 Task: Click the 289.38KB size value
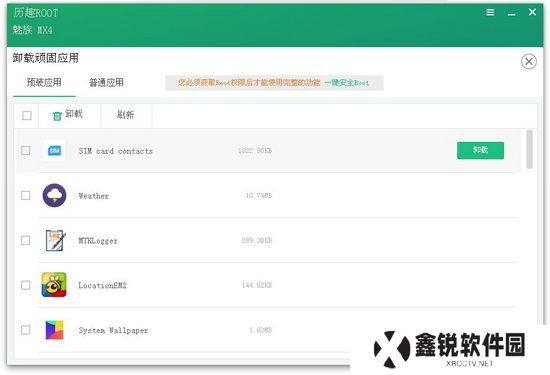[x=257, y=240]
